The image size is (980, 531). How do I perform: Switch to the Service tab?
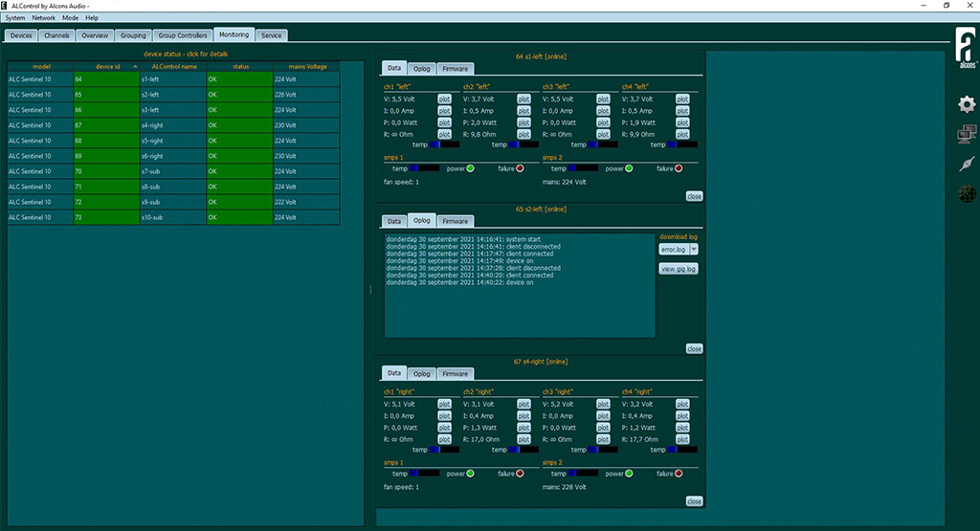point(271,35)
